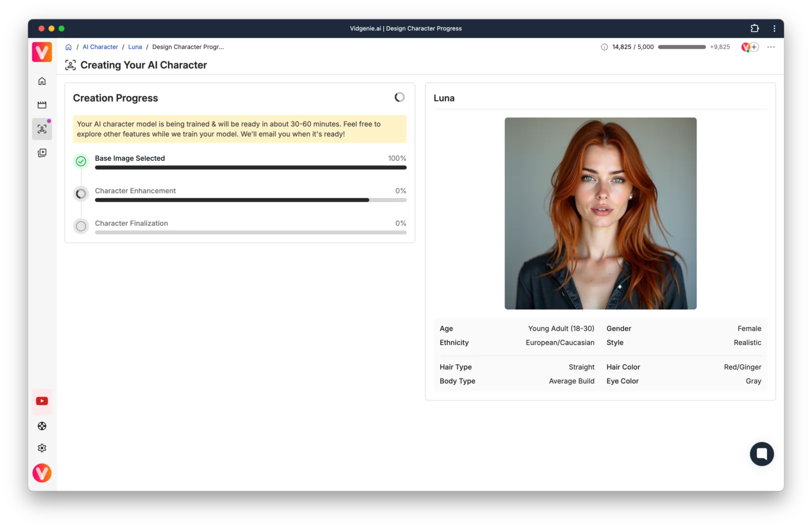Click the window title 'Vidgenie.ai | Design Character Progress'
The height and width of the screenshot is (528, 812).
pos(406,28)
